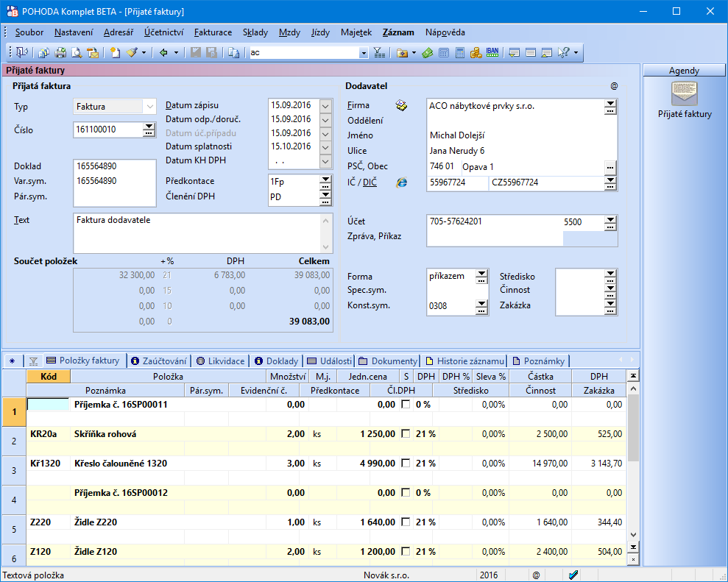Click the green money banknote icon
Image resolution: width=728 pixels, height=582 pixels.
(x=427, y=52)
